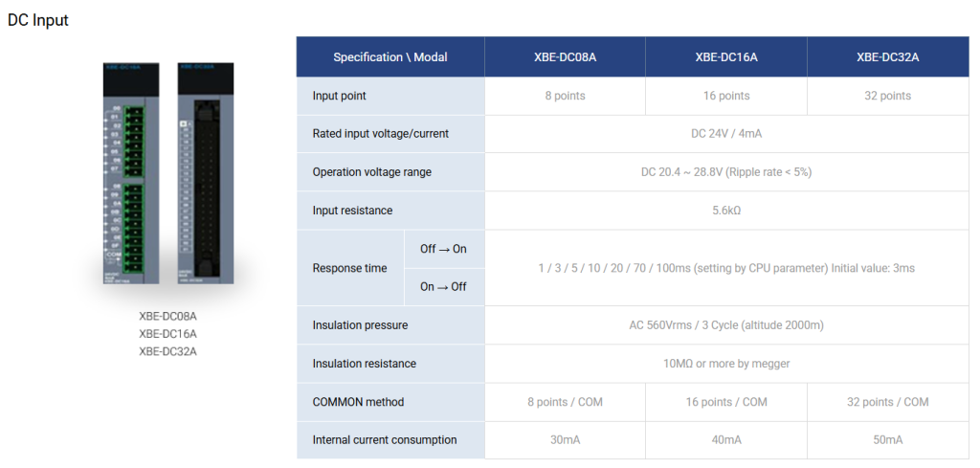Click the XBE-DC08A column header in table
Image resolution: width=980 pixels, height=468 pixels.
[565, 57]
